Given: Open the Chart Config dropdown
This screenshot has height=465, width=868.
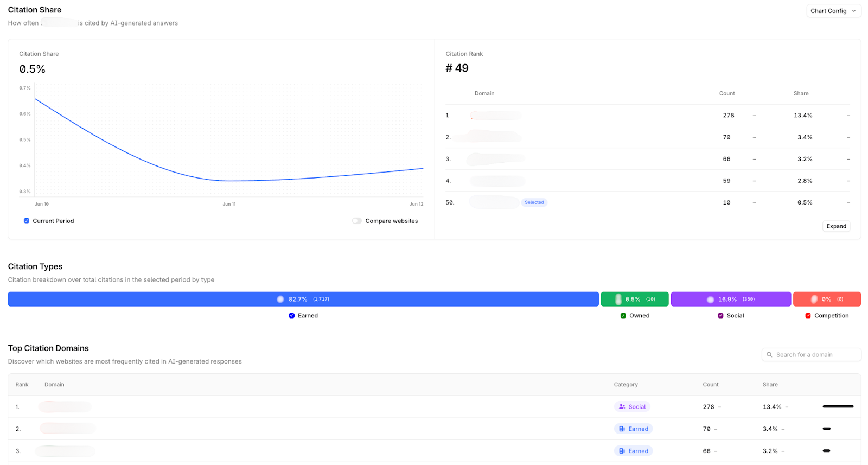Looking at the screenshot, I should 833,11.
